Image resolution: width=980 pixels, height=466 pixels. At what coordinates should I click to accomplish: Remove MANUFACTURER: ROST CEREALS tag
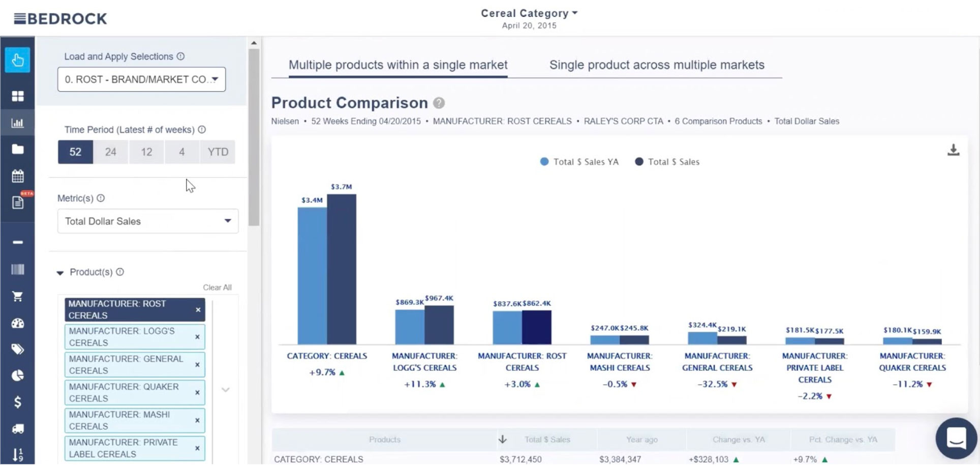click(x=198, y=310)
